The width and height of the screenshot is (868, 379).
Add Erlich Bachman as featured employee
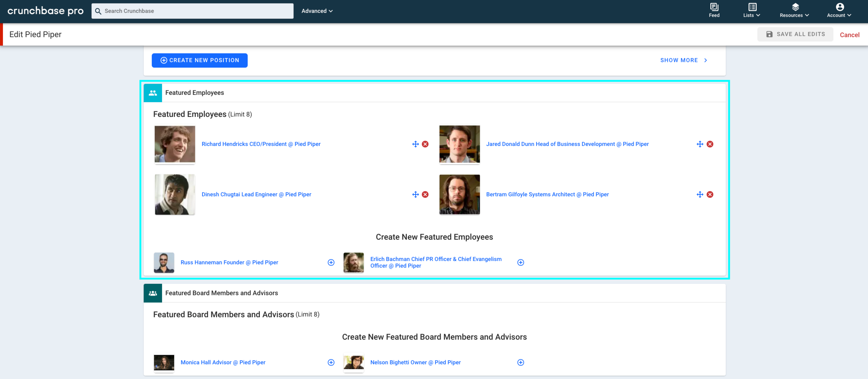(x=521, y=262)
